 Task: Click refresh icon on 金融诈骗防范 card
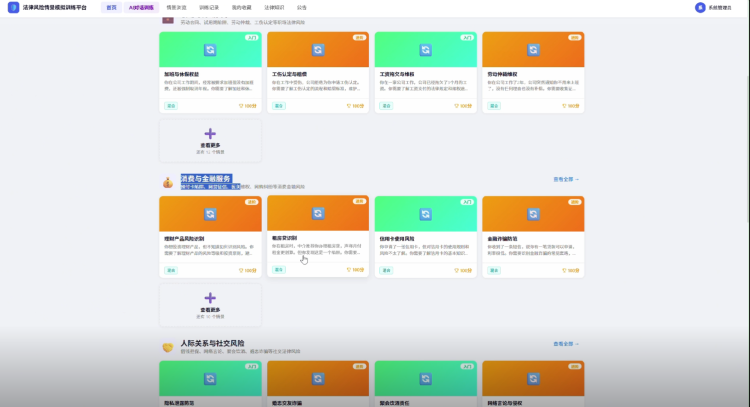[533, 214]
